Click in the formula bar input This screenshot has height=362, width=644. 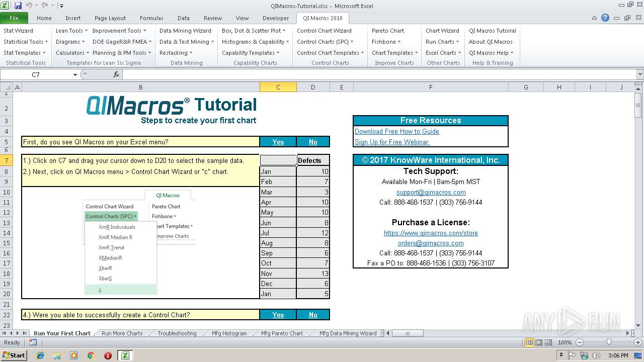click(379, 74)
